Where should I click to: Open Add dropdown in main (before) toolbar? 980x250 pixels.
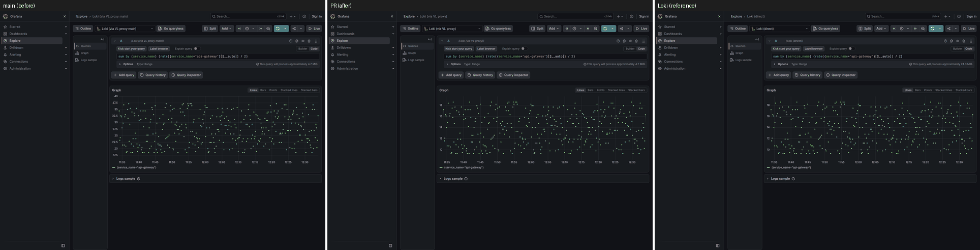(226, 29)
